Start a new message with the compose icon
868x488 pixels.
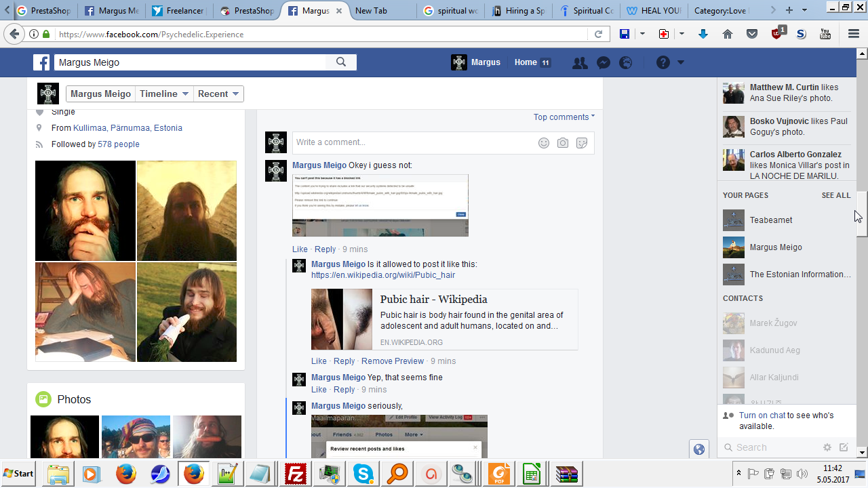[x=844, y=447]
